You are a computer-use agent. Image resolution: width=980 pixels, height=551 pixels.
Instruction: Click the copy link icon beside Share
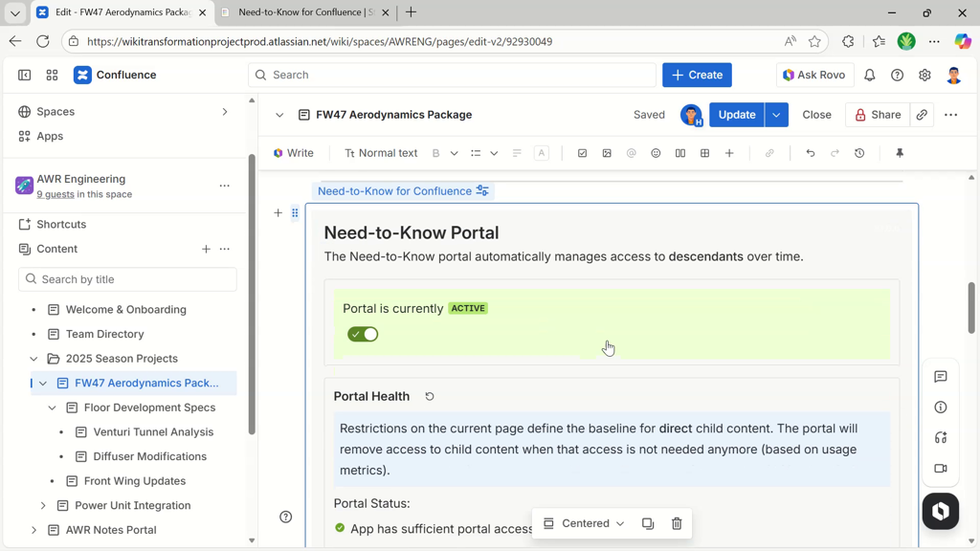pyautogui.click(x=922, y=115)
